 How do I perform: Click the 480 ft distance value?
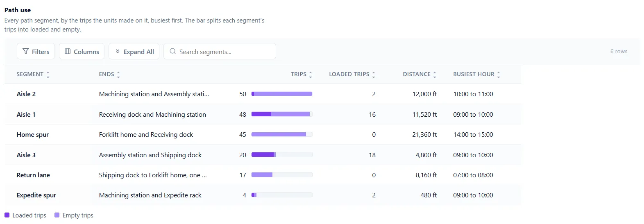[x=429, y=195]
